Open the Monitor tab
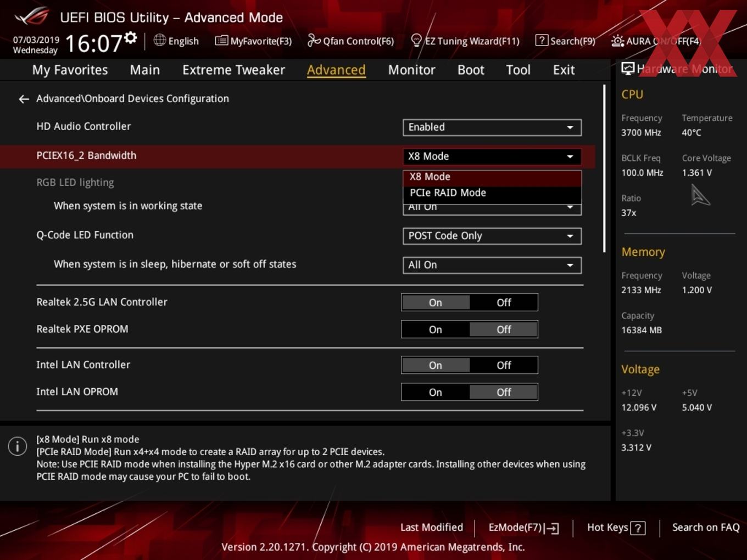This screenshot has height=560, width=747. 411,70
